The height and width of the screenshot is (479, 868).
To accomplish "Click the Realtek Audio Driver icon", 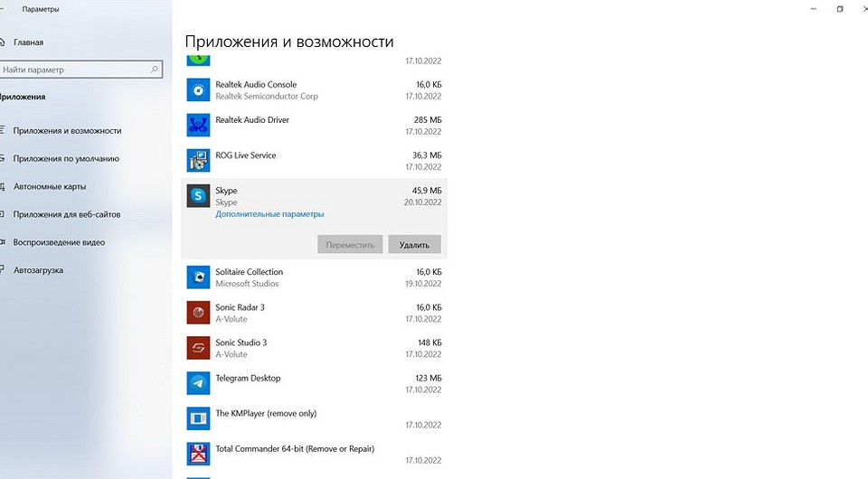I will (x=198, y=125).
